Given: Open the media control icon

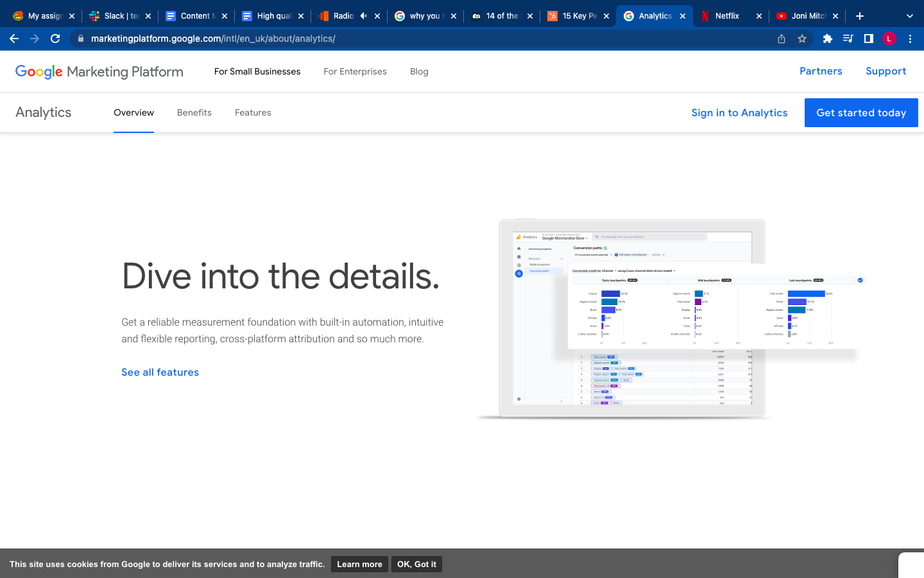Looking at the screenshot, I should [848, 39].
